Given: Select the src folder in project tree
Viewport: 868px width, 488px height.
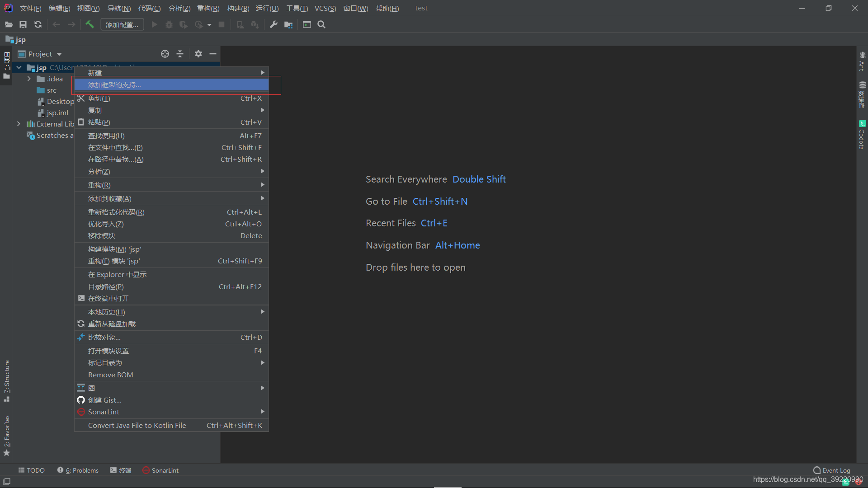Looking at the screenshot, I should tap(51, 90).
